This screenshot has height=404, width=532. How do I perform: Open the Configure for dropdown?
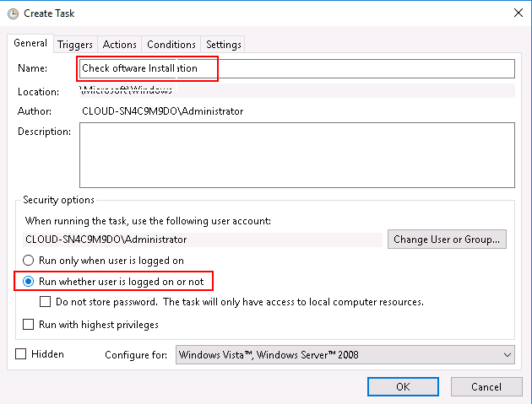tap(345, 355)
